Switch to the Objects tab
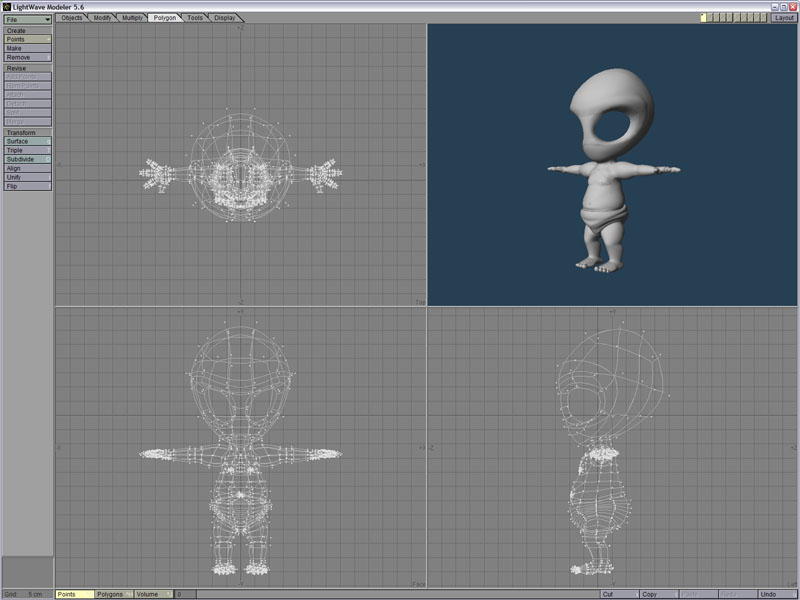 point(71,18)
